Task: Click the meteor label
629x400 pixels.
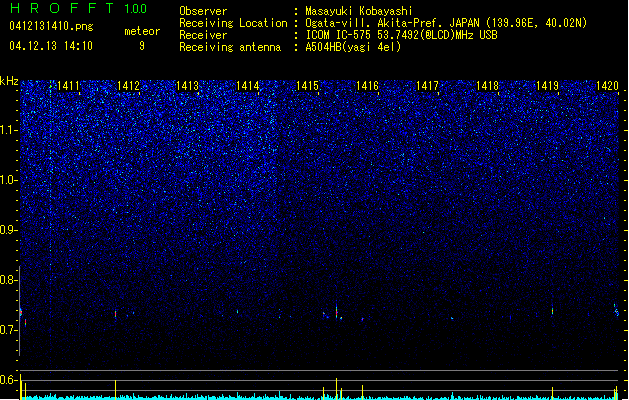Action: [x=142, y=31]
